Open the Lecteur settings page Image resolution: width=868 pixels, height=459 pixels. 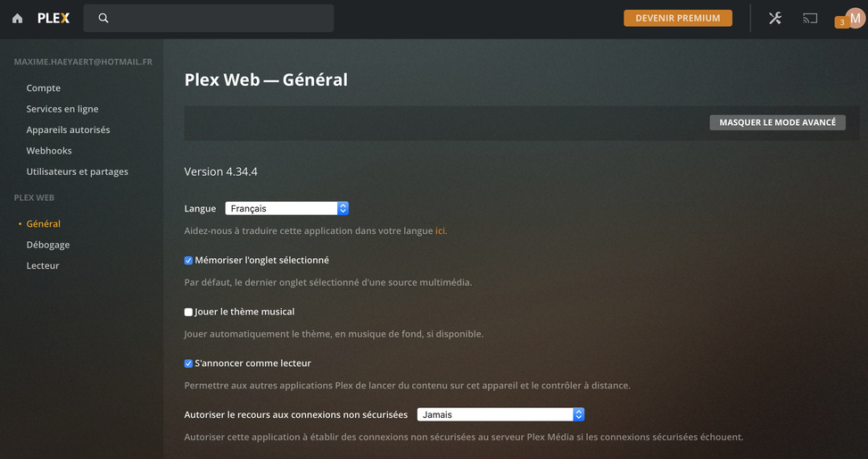(x=43, y=265)
